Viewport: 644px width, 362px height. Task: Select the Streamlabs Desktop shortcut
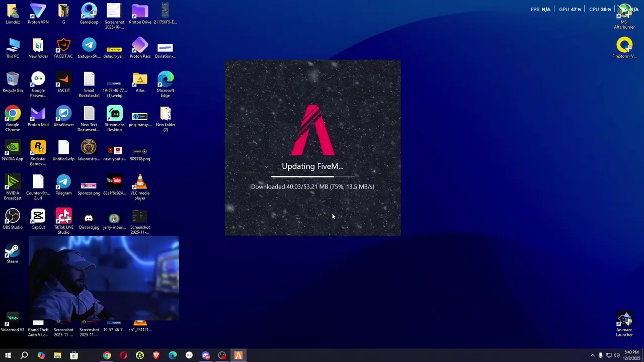(114, 119)
